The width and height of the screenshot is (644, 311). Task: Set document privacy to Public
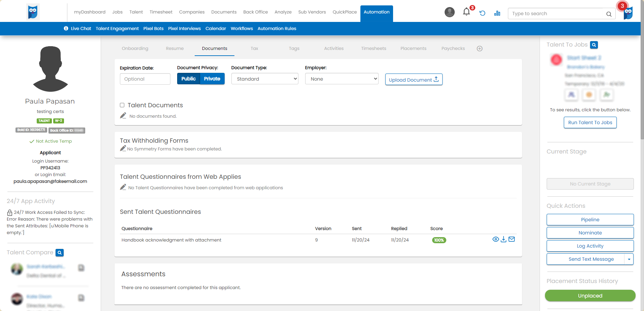(189, 79)
